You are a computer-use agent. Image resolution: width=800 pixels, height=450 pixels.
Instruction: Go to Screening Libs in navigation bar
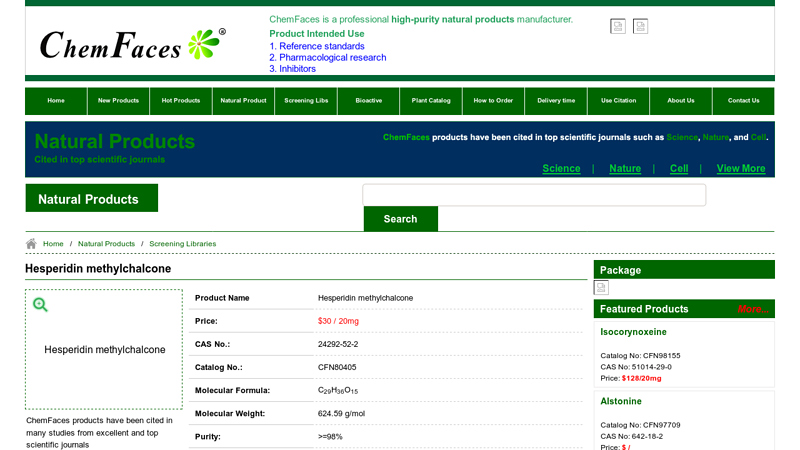point(306,101)
